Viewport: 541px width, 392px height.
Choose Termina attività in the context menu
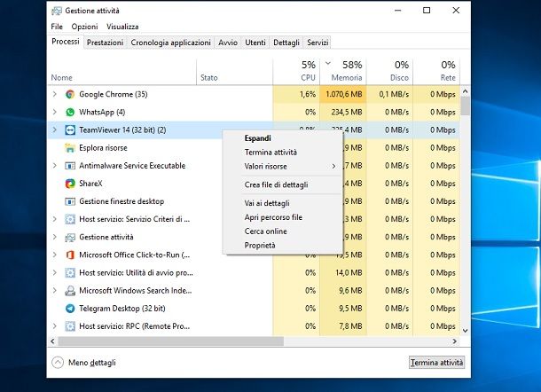283,153
